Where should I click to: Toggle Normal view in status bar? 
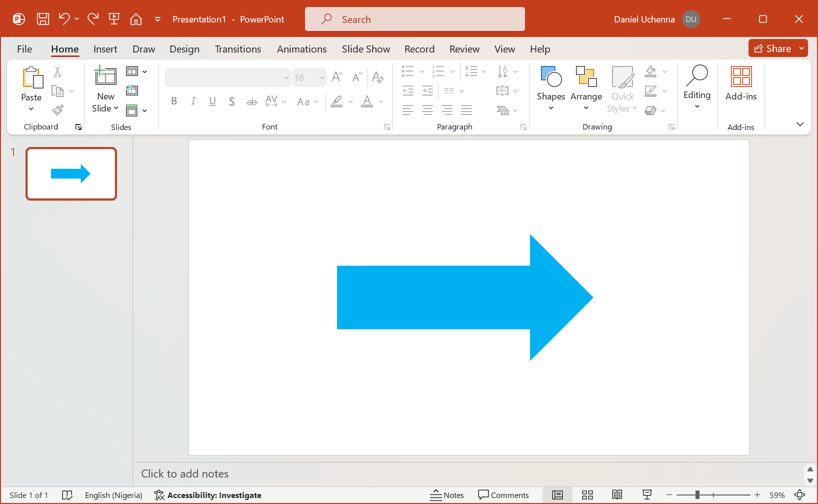tap(557, 495)
